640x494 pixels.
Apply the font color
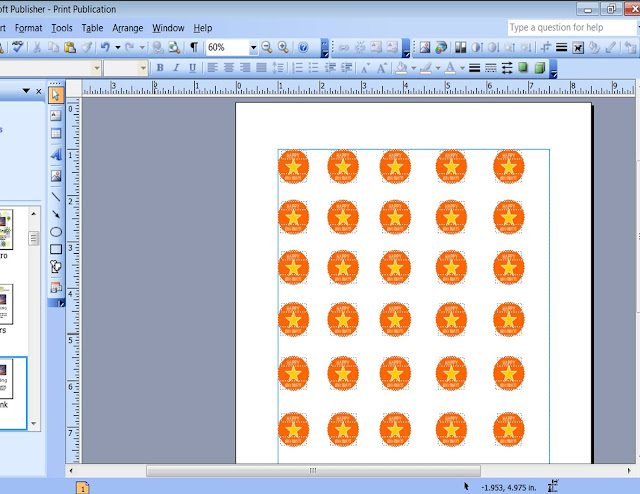coord(450,68)
